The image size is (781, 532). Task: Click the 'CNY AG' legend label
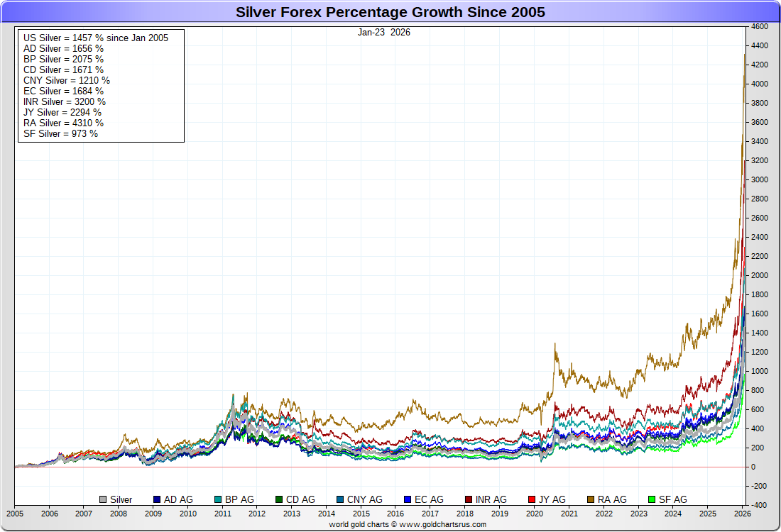click(x=365, y=499)
